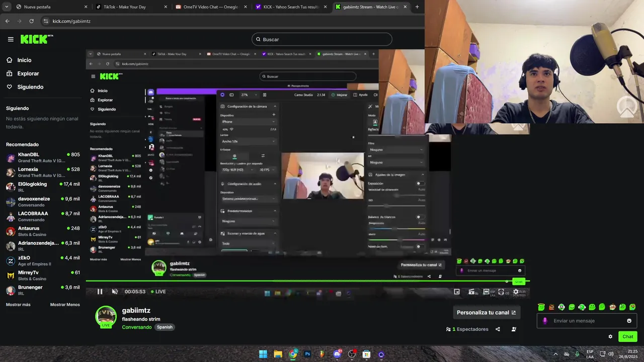The height and width of the screenshot is (362, 644).
Task: Open Photoshop from the taskbar
Action: coord(307,354)
